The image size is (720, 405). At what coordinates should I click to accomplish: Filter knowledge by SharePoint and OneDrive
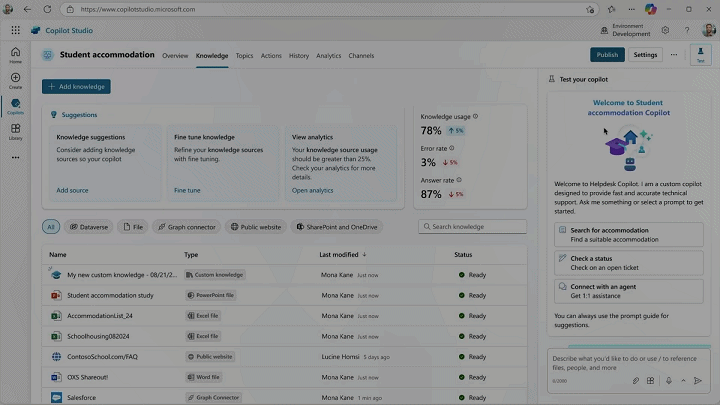pyautogui.click(x=334, y=227)
